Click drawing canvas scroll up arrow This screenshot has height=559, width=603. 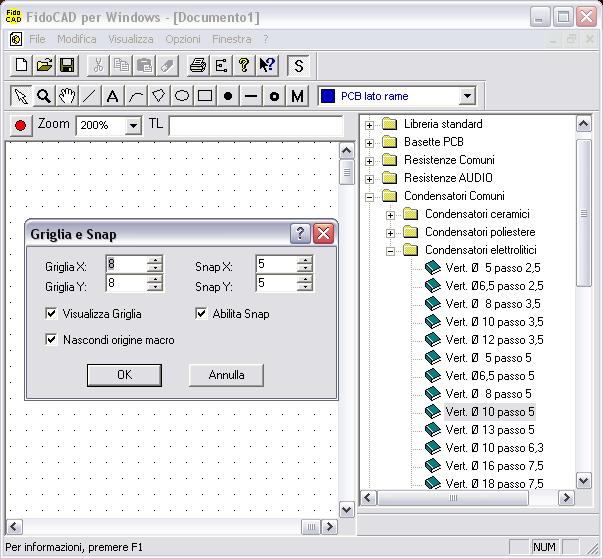346,151
